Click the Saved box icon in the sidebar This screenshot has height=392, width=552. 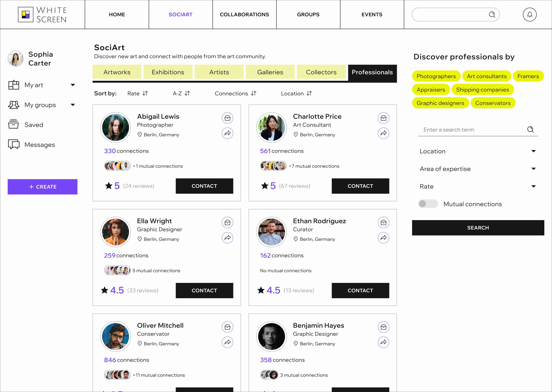tap(14, 125)
